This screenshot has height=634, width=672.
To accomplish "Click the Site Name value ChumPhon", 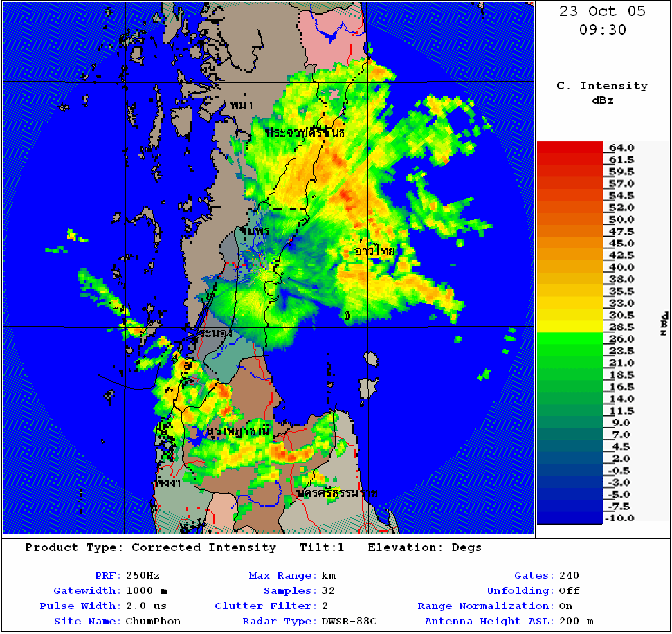I will click(x=153, y=621).
